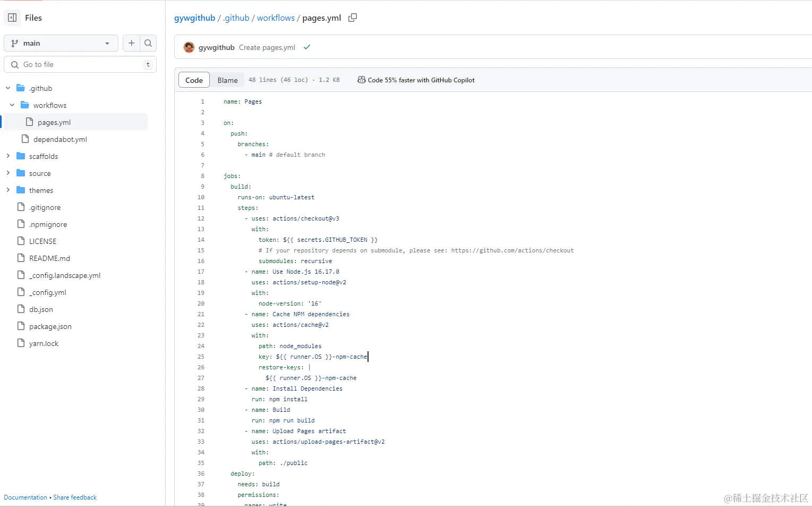Click the Share feedback link
The height and width of the screenshot is (507, 812).
click(75, 497)
